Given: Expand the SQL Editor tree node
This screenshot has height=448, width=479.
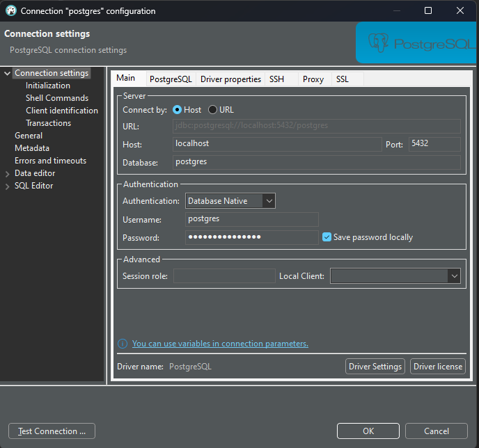Looking at the screenshot, I should pyautogui.click(x=8, y=186).
